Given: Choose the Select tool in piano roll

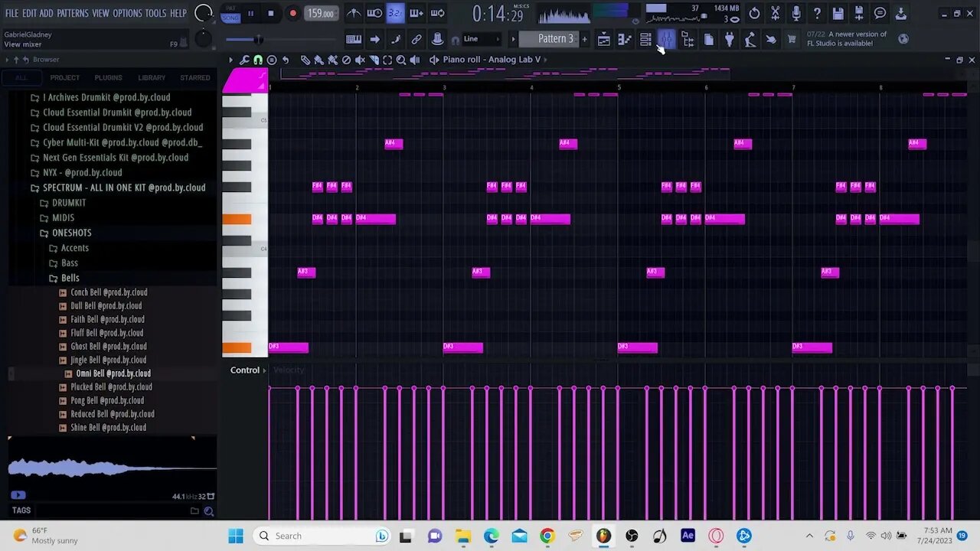Looking at the screenshot, I should pyautogui.click(x=387, y=60).
